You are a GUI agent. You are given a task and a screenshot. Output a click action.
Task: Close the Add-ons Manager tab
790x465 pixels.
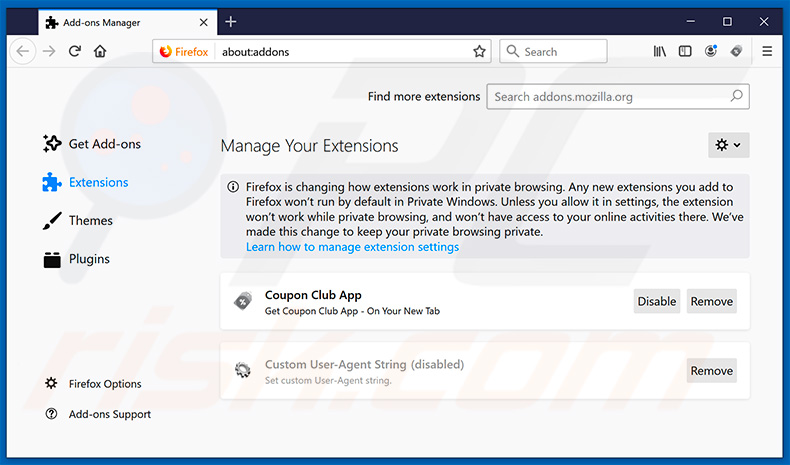tap(204, 22)
